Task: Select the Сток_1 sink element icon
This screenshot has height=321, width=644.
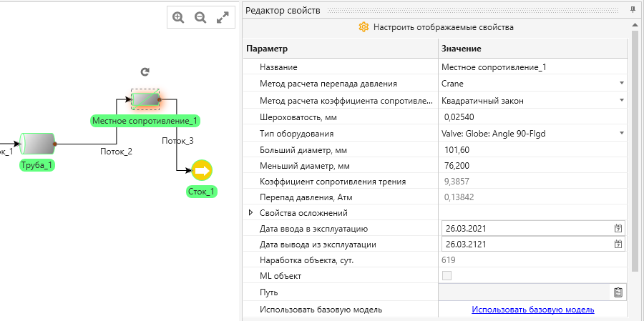Action: tap(202, 170)
